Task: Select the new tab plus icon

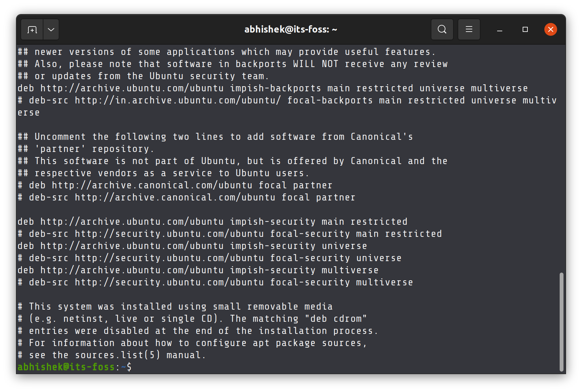Action: 32,29
